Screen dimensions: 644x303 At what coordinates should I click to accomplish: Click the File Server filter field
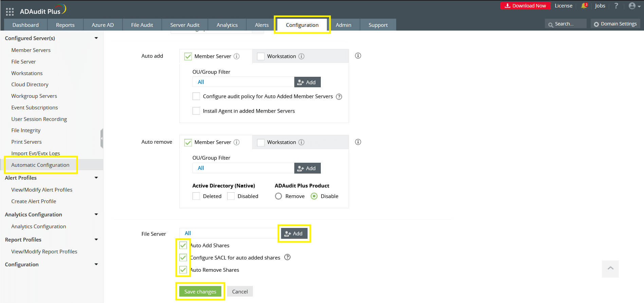click(230, 233)
